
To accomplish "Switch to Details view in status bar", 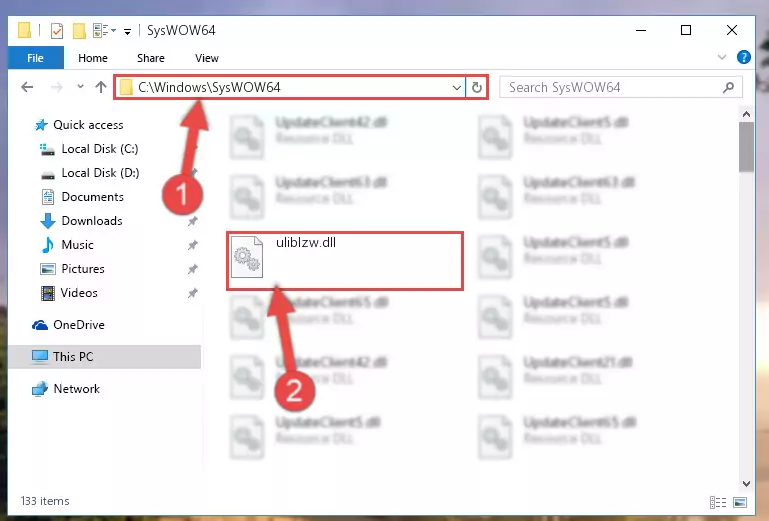I will coord(718,502).
